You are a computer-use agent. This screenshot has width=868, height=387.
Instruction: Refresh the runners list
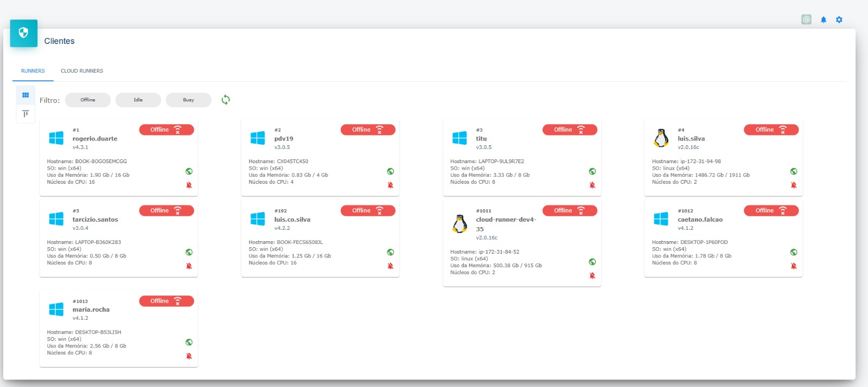226,100
